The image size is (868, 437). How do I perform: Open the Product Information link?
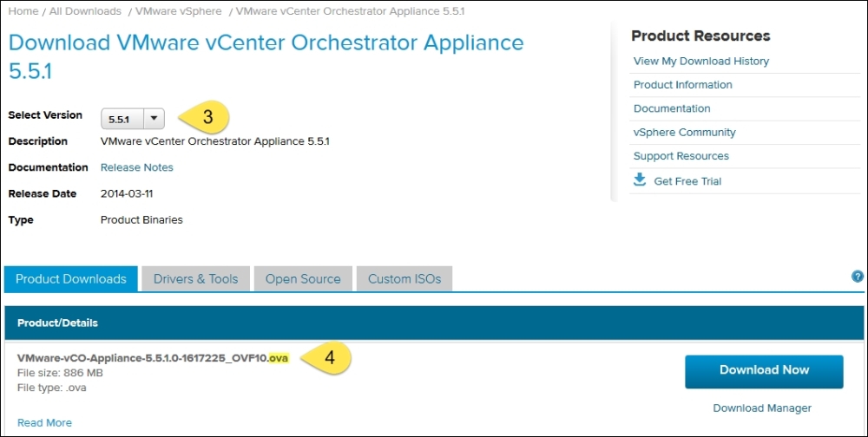[683, 85]
